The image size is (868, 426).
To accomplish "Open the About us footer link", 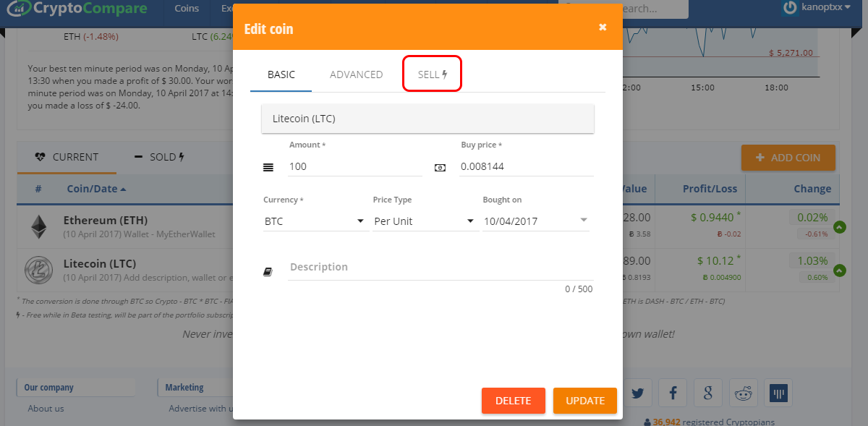I will click(x=46, y=409).
